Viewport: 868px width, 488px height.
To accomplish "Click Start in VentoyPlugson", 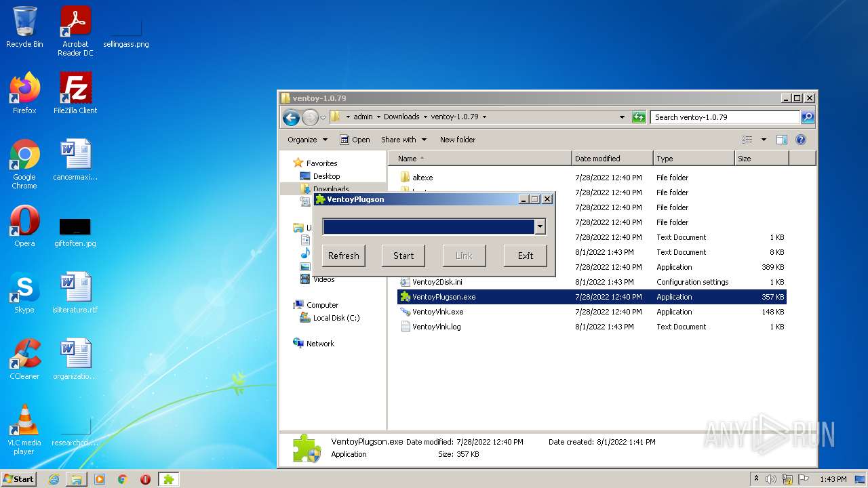I will click(x=403, y=256).
